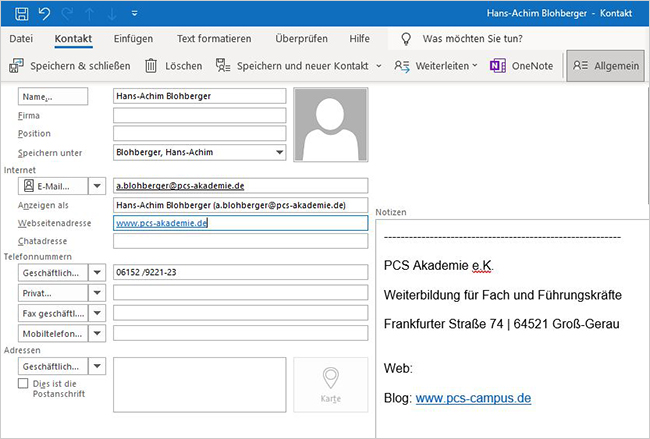The width and height of the screenshot is (650, 439).
Task: Click the E-Mail... address book button
Action: pos(53,186)
